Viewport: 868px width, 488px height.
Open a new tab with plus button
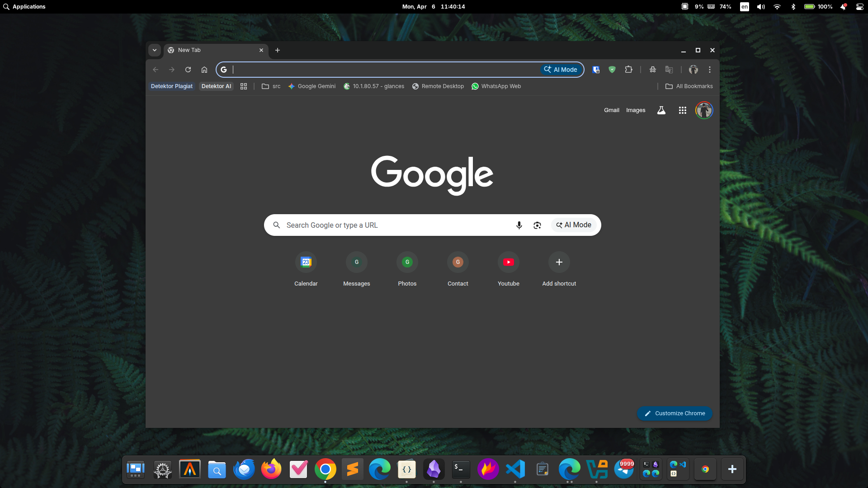point(278,50)
